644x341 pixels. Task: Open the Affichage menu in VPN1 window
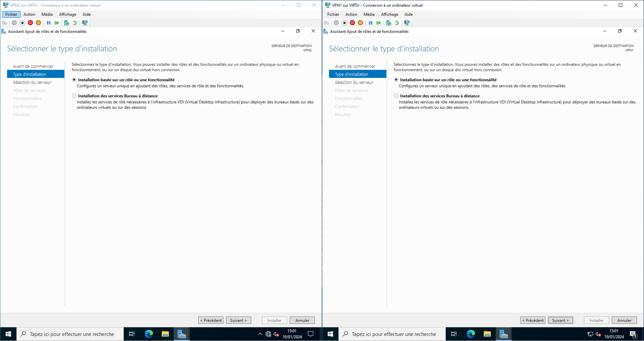coord(389,14)
